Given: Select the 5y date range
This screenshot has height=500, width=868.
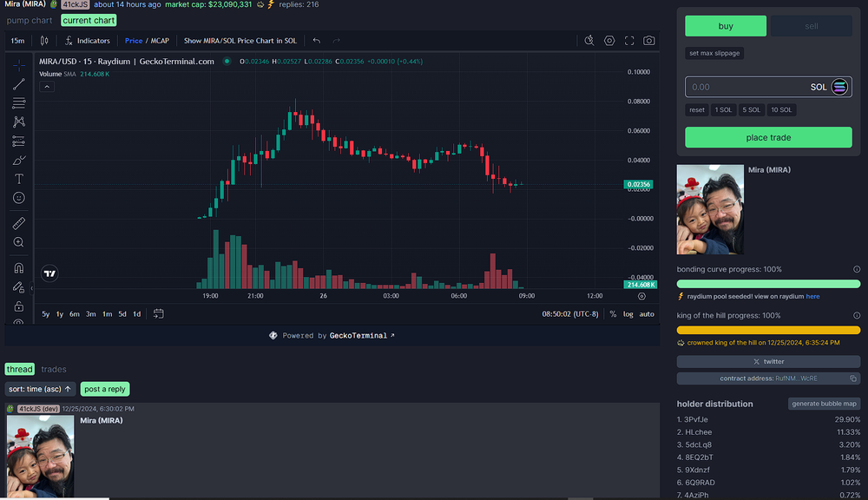Looking at the screenshot, I should 45,314.
